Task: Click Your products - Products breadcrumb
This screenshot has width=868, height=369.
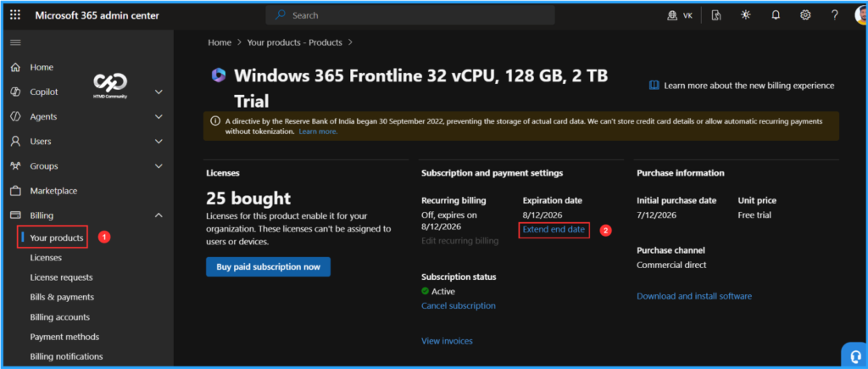Action: 294,42
